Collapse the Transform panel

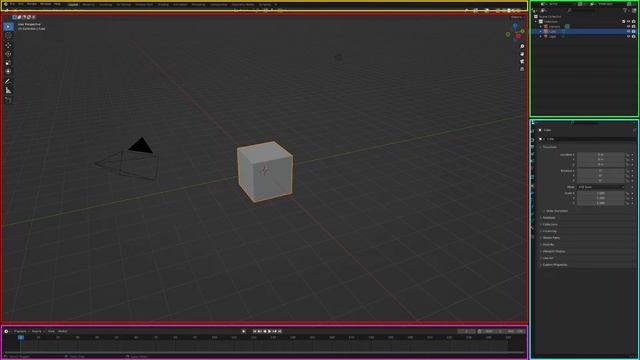point(549,147)
